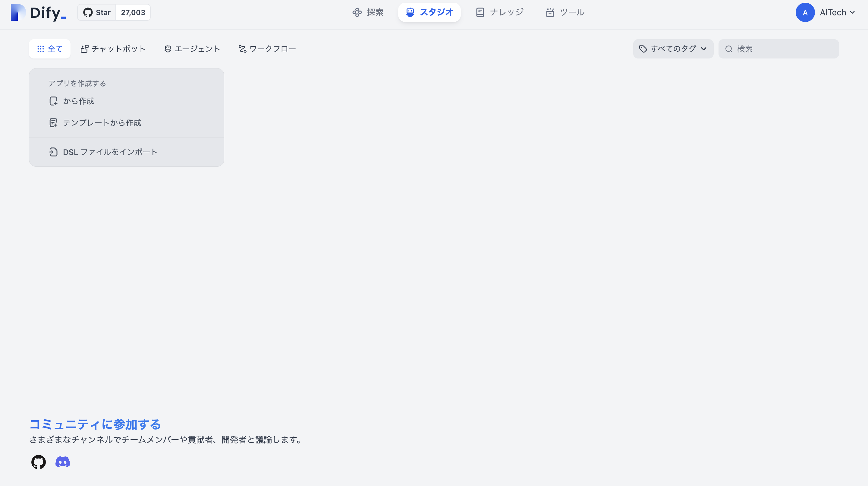Expand the すべてのタグ tag dropdown
This screenshot has height=486, width=868.
point(673,49)
